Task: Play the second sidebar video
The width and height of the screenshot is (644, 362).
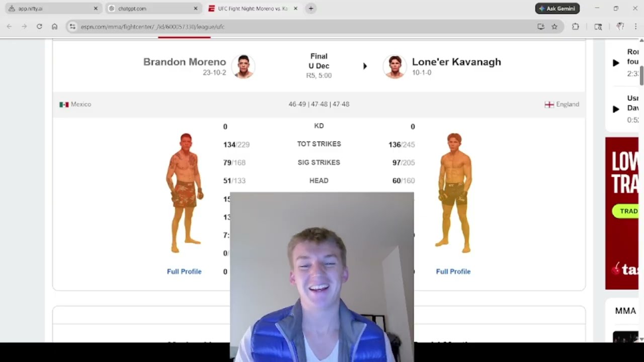Action: tap(616, 109)
